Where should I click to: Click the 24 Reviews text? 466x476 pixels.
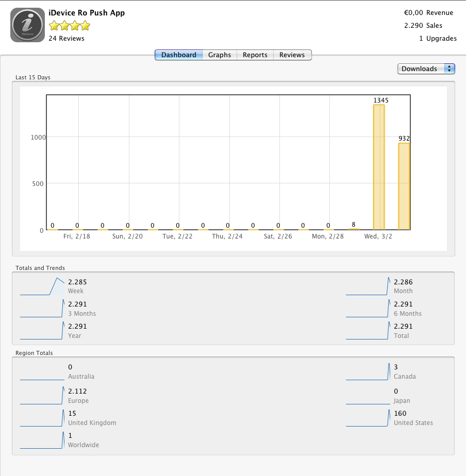66,39
